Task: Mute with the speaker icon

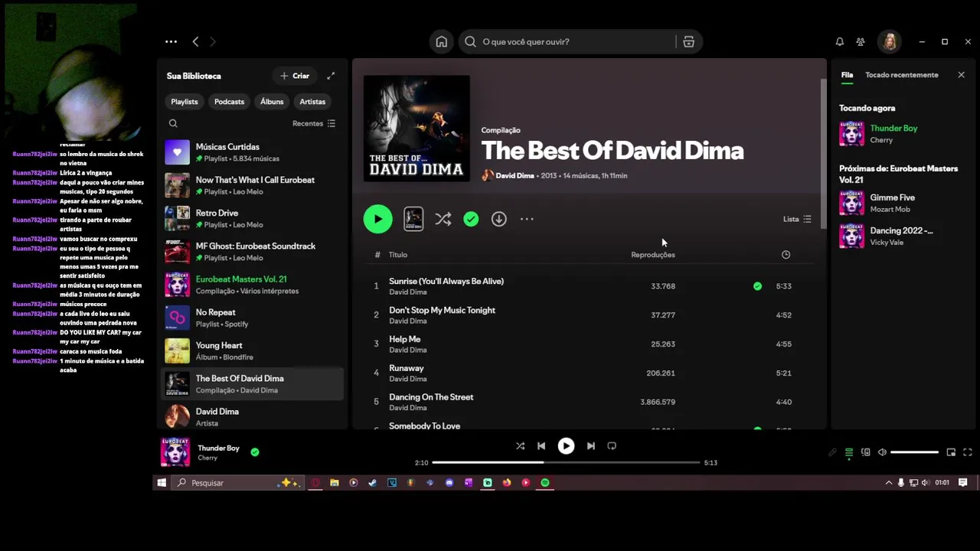Action: click(x=882, y=452)
